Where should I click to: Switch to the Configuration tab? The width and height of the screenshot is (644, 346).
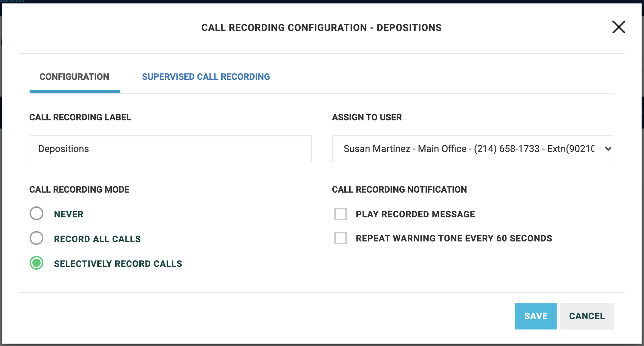tap(74, 77)
